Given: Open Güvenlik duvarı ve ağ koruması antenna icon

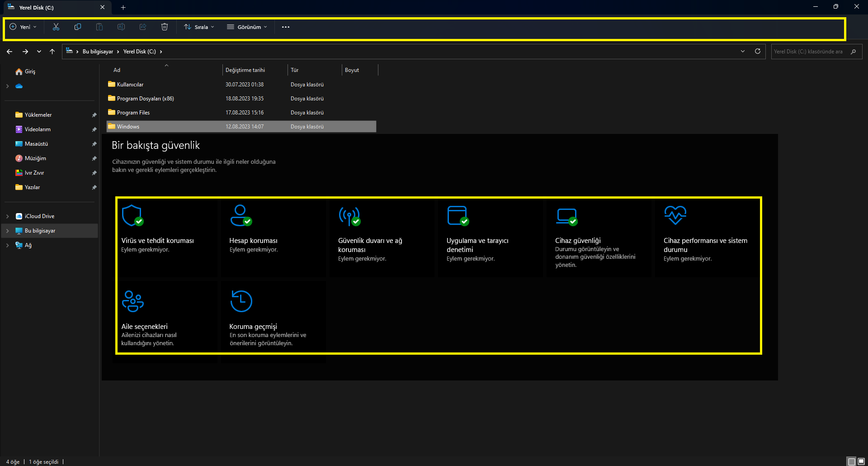Looking at the screenshot, I should pyautogui.click(x=349, y=216).
